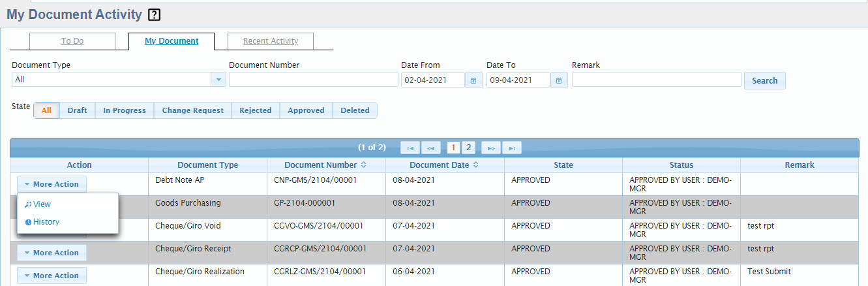Select document number CNP-GMS/2104/00001

pyautogui.click(x=316, y=180)
